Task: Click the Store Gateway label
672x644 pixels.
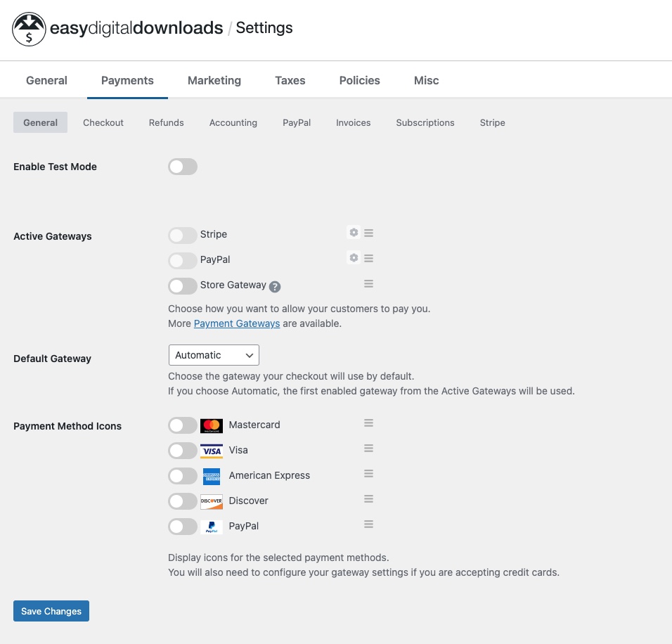Action: point(233,285)
